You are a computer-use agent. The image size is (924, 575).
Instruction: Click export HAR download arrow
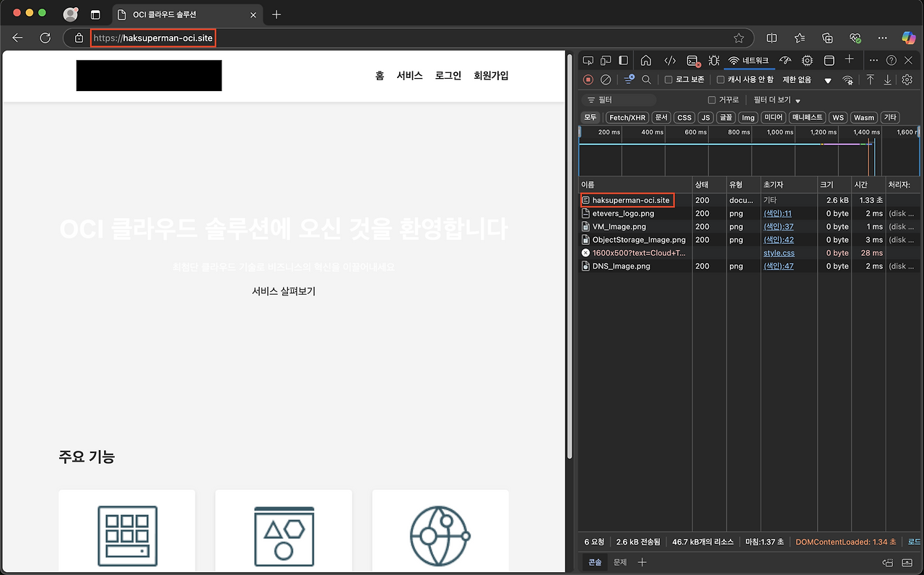888,79
